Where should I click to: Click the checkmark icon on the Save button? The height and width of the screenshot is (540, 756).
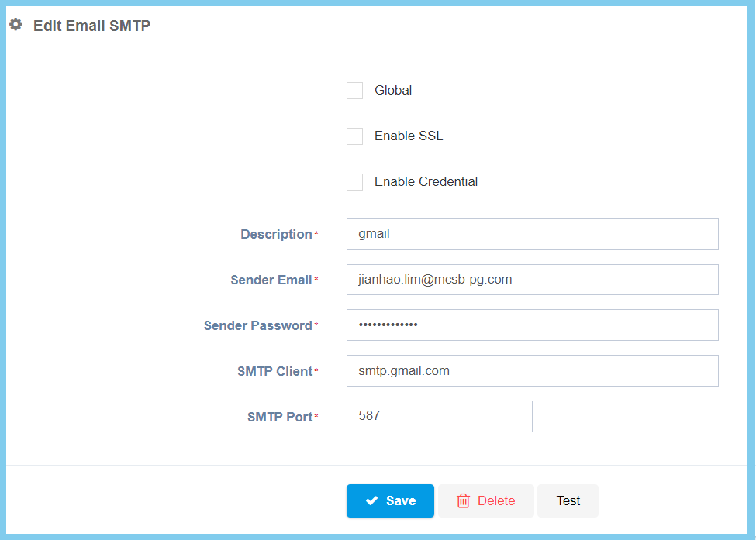[371, 500]
